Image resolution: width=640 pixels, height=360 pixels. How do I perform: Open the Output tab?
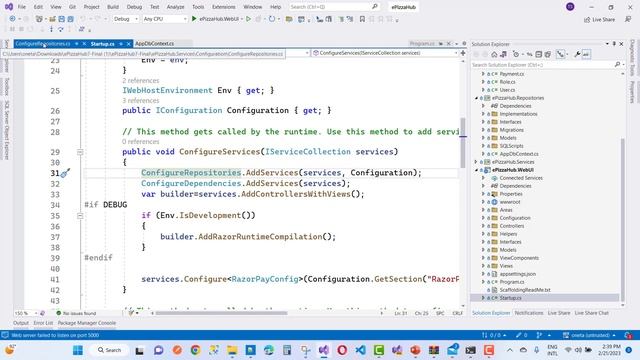click(21, 323)
